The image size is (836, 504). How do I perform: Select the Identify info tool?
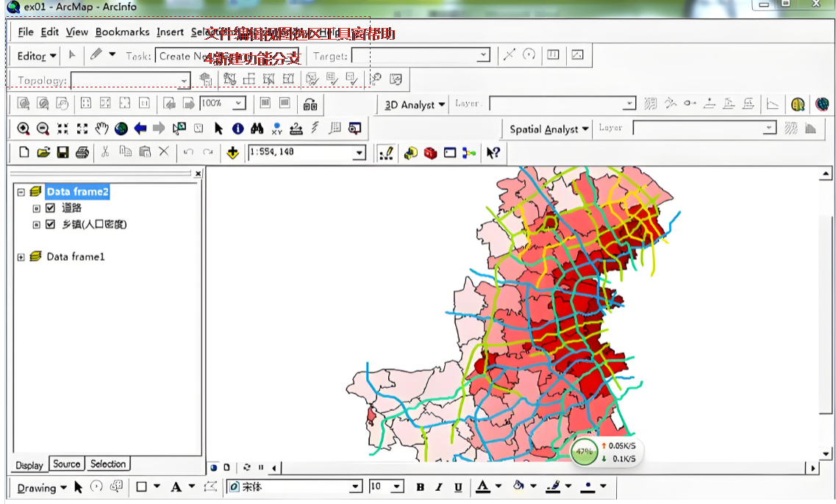(237, 129)
